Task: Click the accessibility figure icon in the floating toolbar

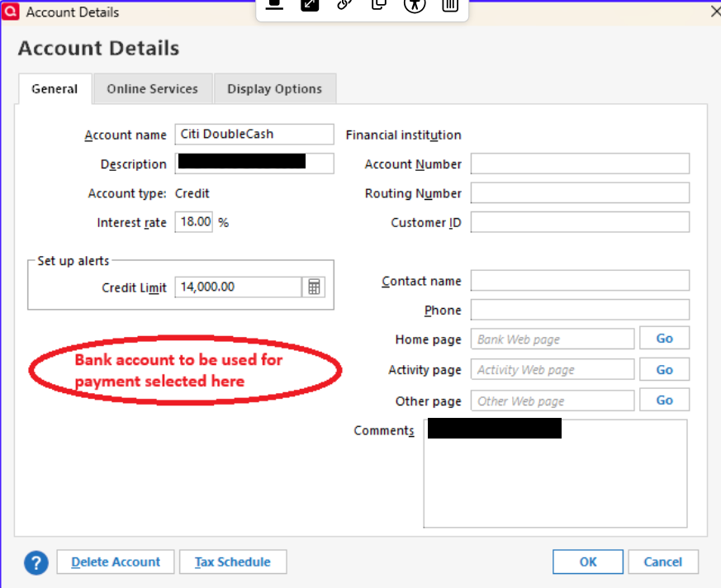Action: pos(415,5)
